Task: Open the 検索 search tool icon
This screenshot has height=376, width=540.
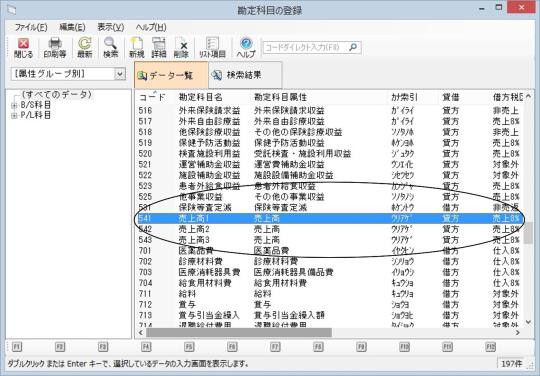Action: tap(111, 48)
